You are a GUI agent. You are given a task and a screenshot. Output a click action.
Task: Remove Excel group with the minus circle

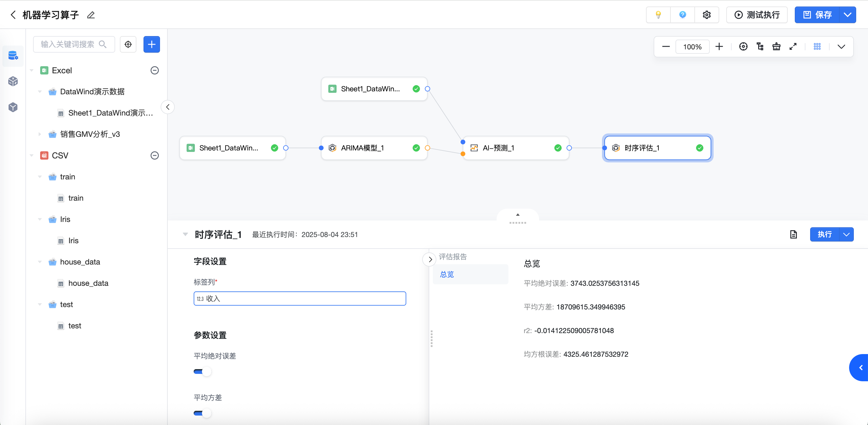155,71
